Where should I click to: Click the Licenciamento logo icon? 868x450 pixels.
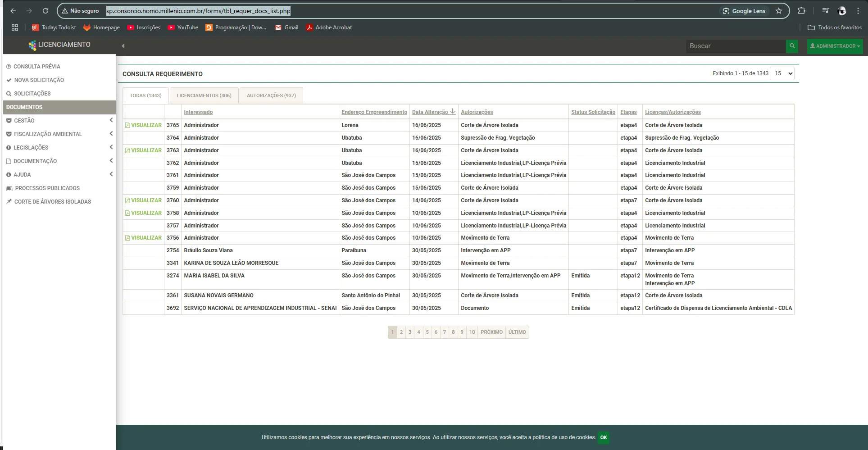(x=32, y=45)
